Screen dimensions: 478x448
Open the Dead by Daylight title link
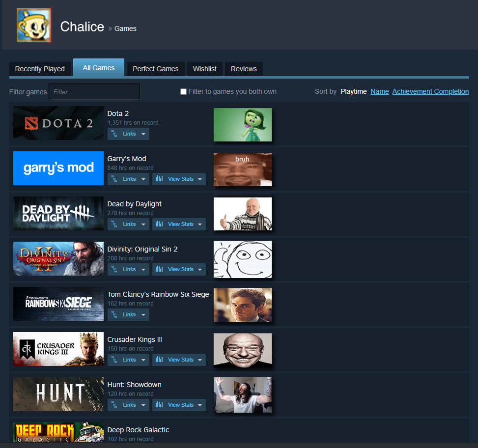tap(135, 204)
